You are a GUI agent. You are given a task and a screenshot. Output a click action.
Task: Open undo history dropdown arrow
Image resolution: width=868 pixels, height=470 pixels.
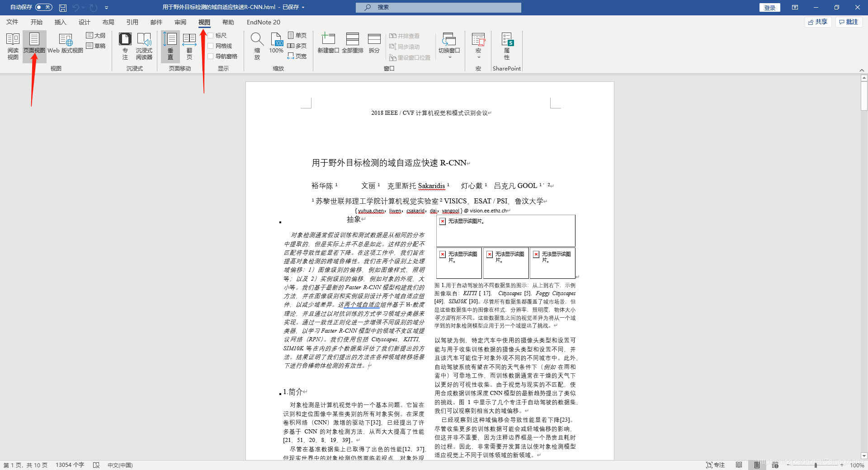(84, 8)
